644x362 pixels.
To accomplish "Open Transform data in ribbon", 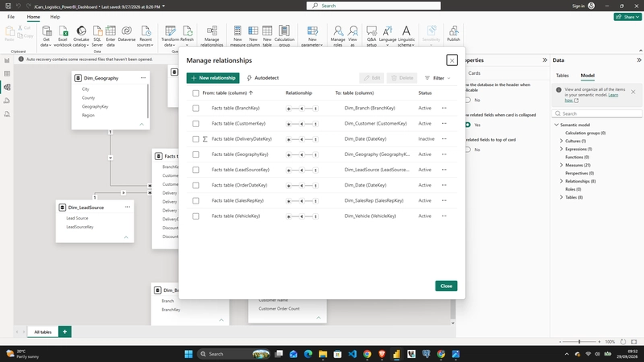I will [170, 35].
